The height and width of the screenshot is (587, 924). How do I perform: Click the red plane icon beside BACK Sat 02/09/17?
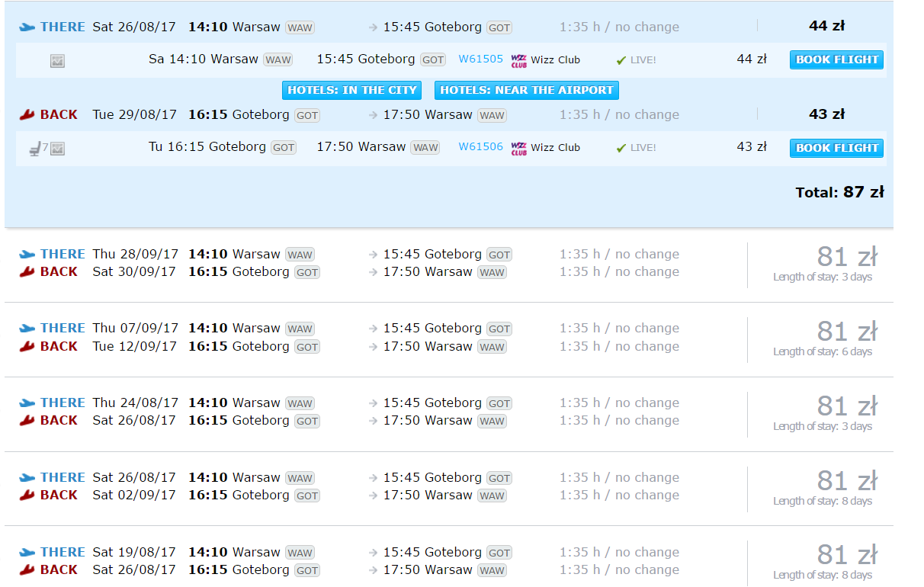[27, 495]
